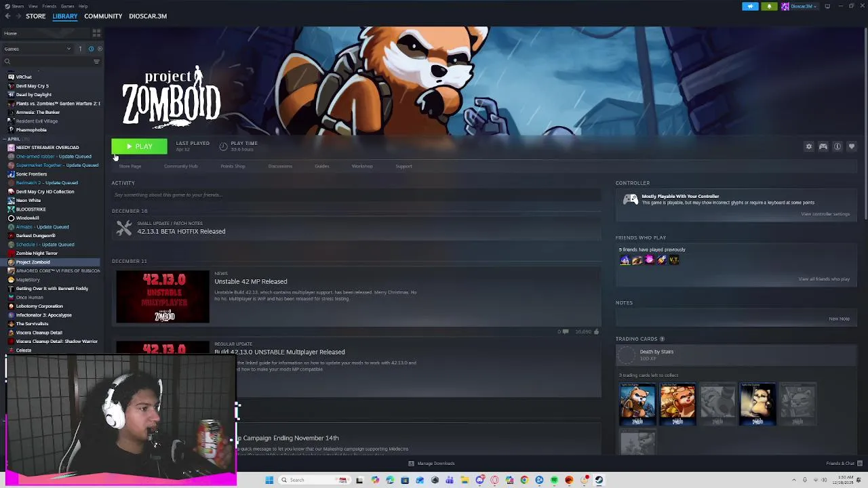Open the Dioscar.3M account dropdown

(800, 6)
